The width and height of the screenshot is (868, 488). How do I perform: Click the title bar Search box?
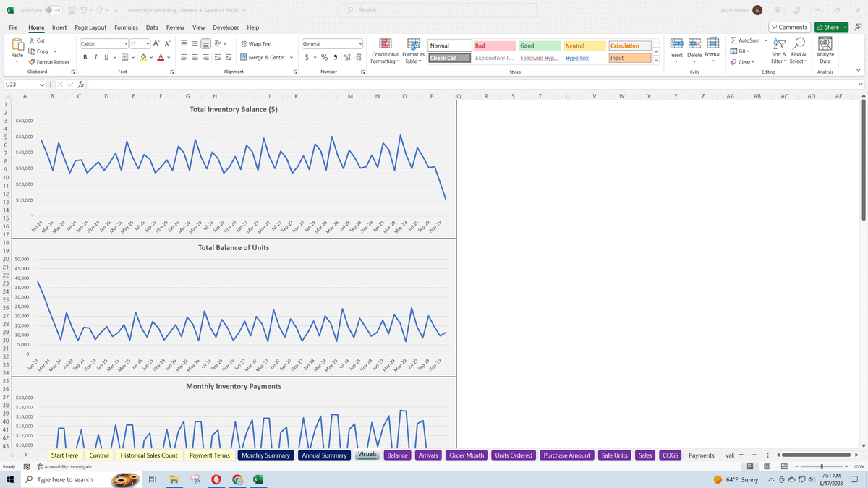click(438, 9)
